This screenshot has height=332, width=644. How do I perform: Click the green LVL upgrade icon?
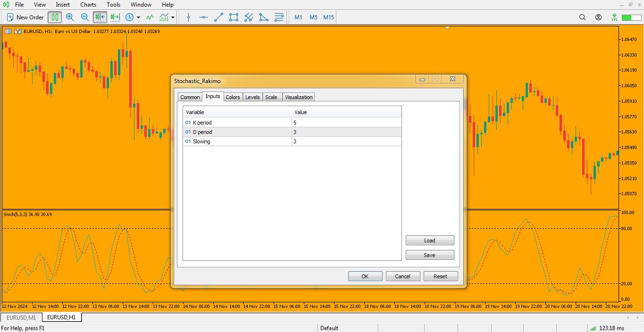pos(614,17)
